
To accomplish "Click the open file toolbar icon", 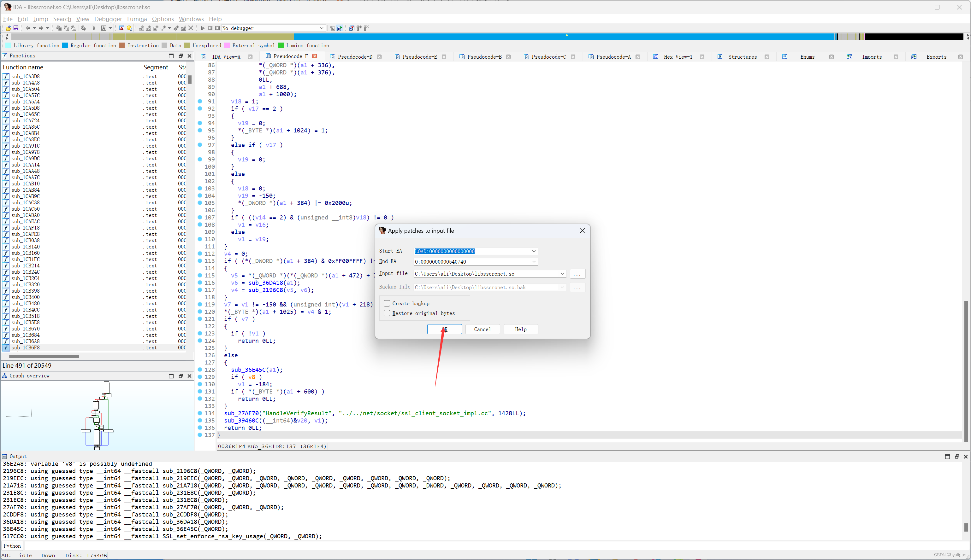I will (x=8, y=28).
